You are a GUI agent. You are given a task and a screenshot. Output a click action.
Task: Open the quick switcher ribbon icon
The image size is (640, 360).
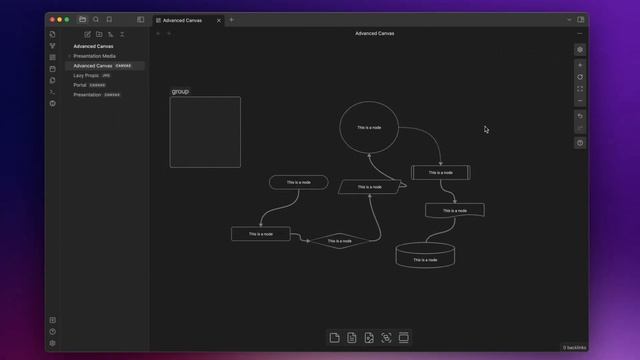(x=53, y=34)
